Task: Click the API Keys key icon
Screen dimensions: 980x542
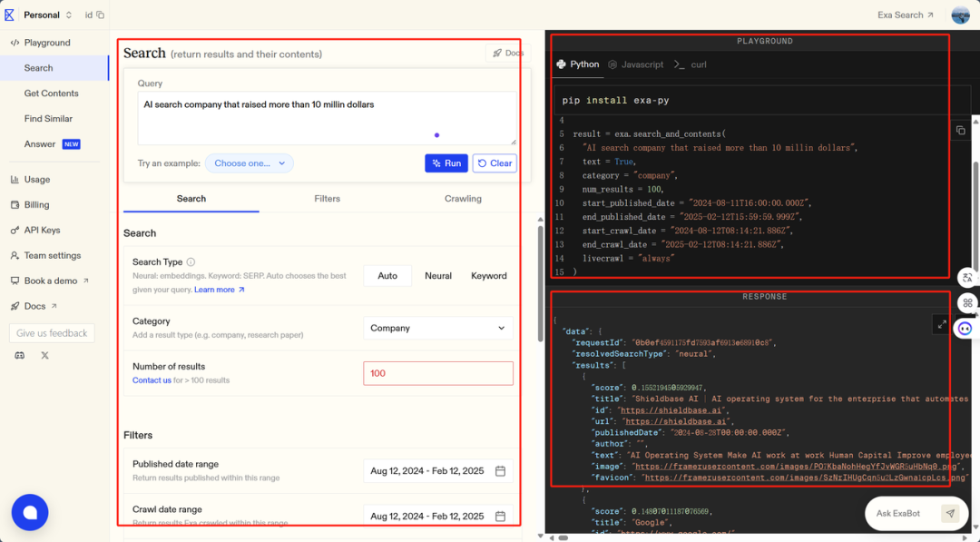Action: point(15,230)
